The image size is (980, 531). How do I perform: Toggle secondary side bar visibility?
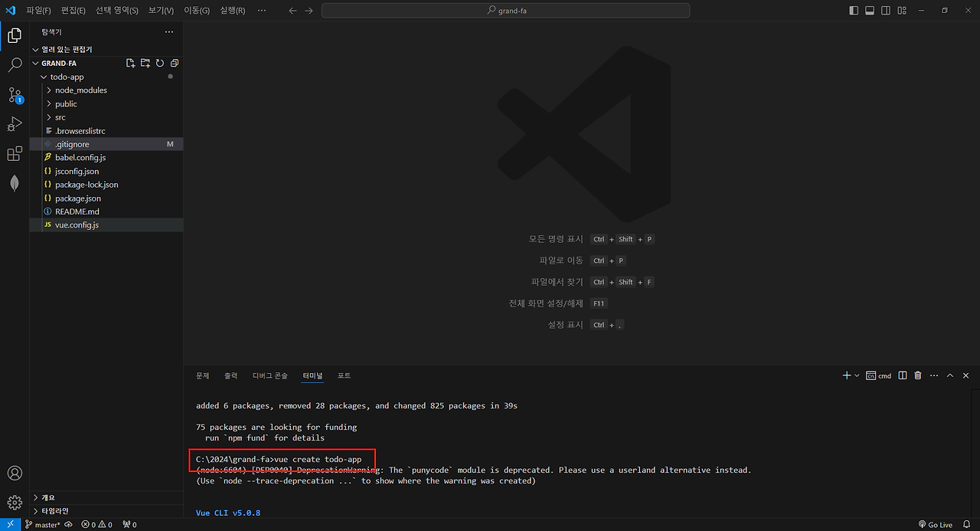pos(886,11)
